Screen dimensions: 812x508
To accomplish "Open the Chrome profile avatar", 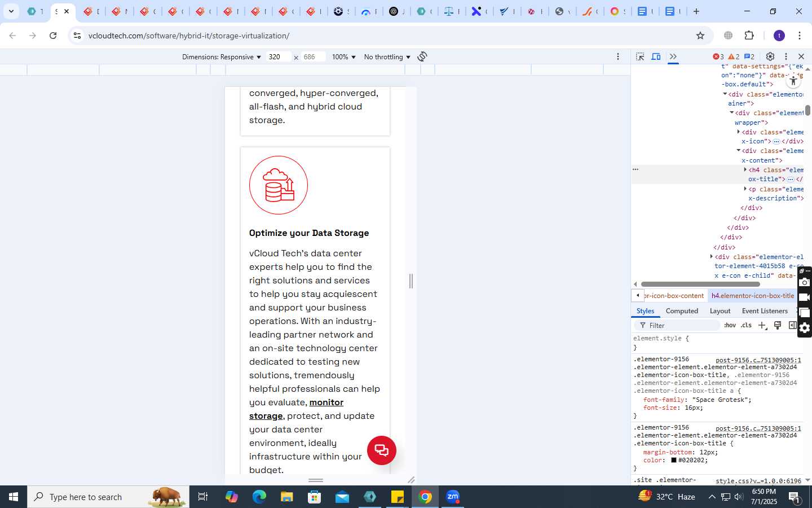I will coord(779,36).
